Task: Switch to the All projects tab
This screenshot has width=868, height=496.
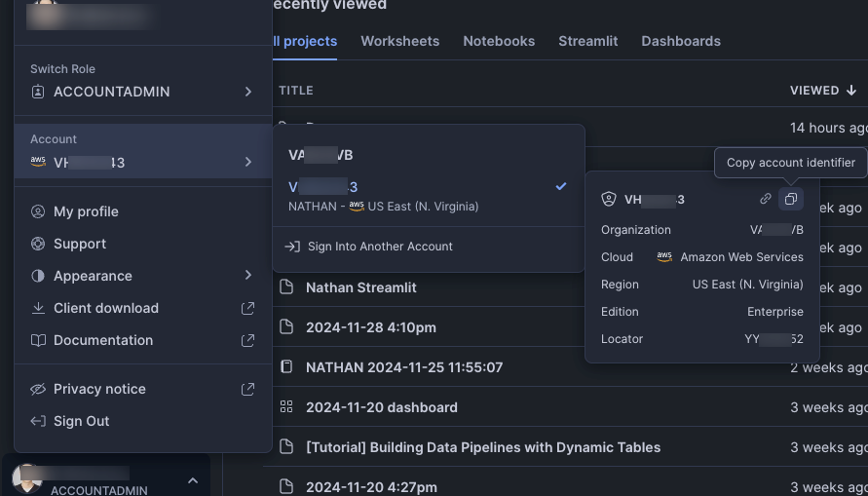Action: [305, 42]
